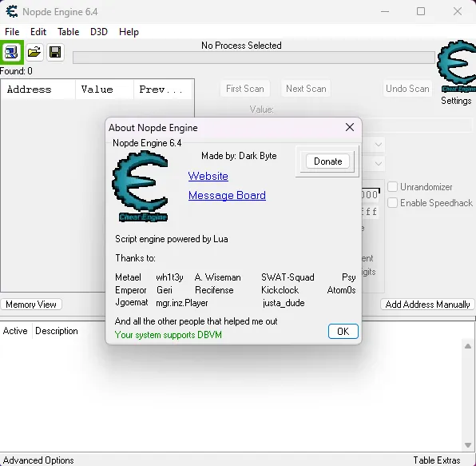Image resolution: width=476 pixels, height=466 pixels.
Task: Click the address list scrollbar up arrow
Action: [468, 346]
